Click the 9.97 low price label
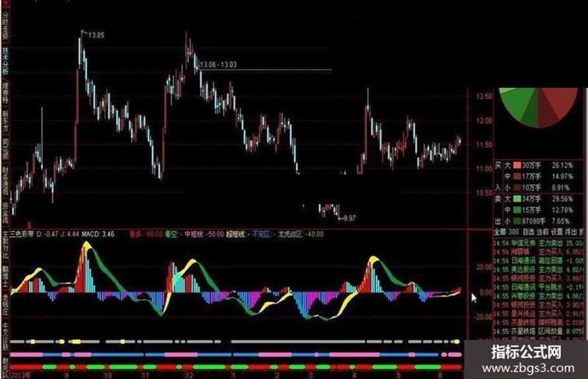The image size is (588, 379). 350,218
